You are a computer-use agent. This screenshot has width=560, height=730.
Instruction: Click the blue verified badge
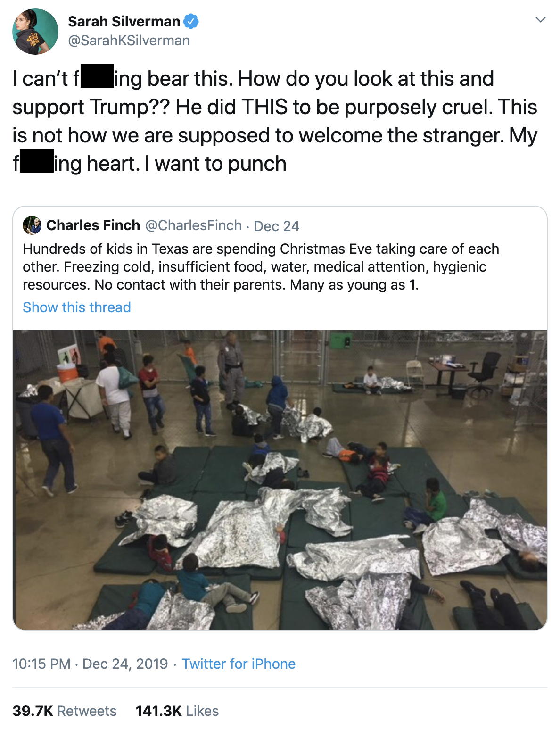191,21
